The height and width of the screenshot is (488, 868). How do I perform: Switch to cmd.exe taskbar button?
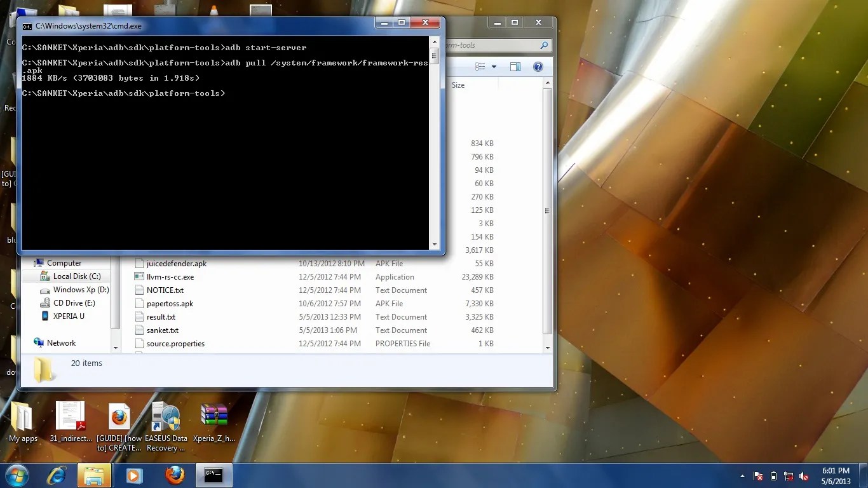click(214, 475)
